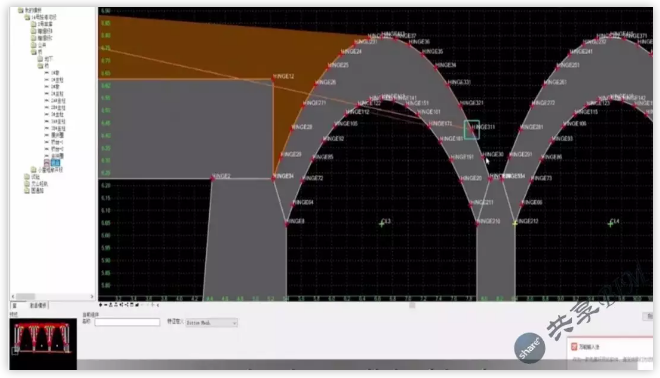Select the HINGE321 point marker

click(x=461, y=105)
